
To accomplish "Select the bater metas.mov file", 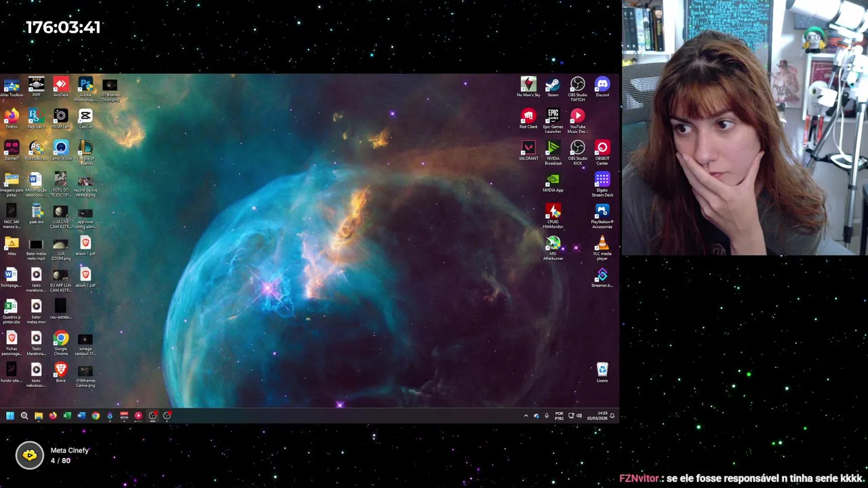I will (x=36, y=311).
